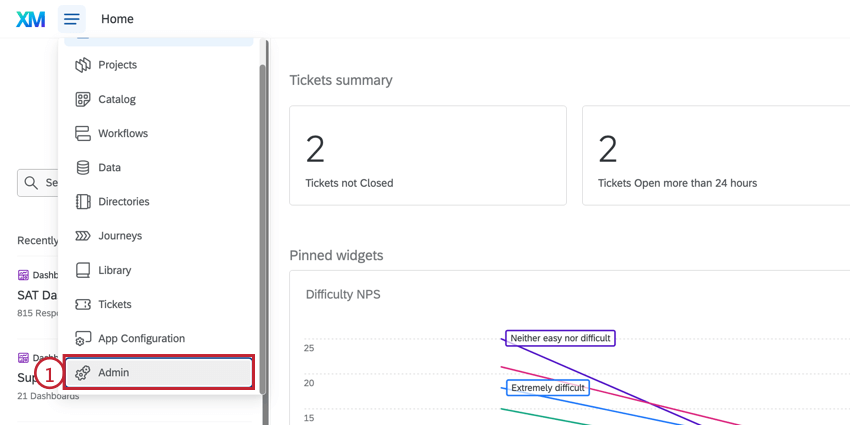Click the Data database icon
Screen dimensions: 850x425
83,168
